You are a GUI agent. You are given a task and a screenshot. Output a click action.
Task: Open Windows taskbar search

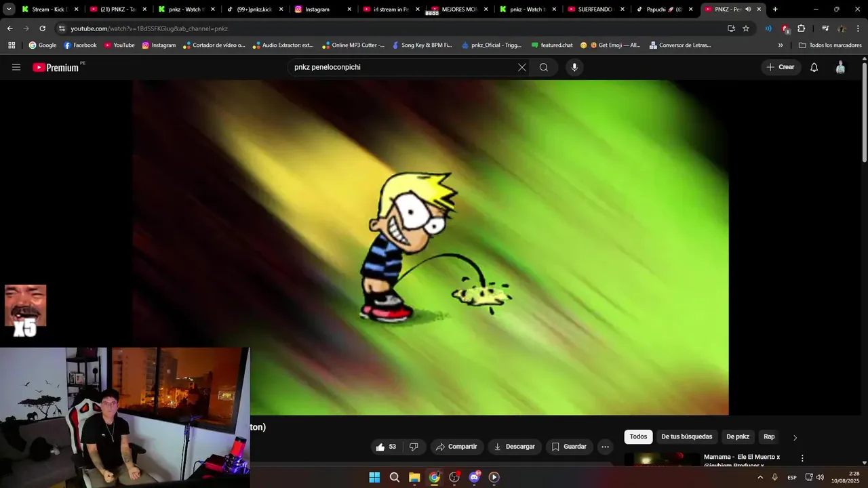394,477
